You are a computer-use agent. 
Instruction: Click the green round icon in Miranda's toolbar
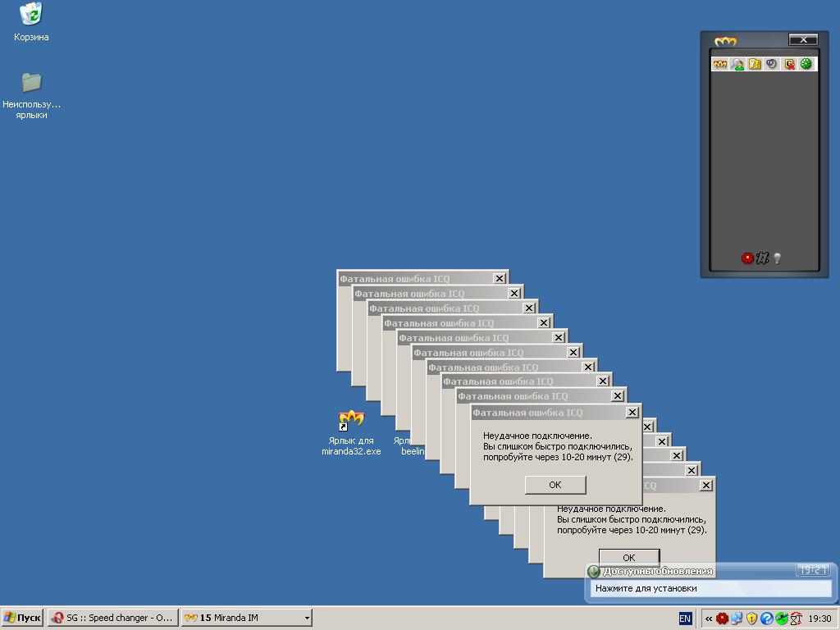click(x=806, y=64)
